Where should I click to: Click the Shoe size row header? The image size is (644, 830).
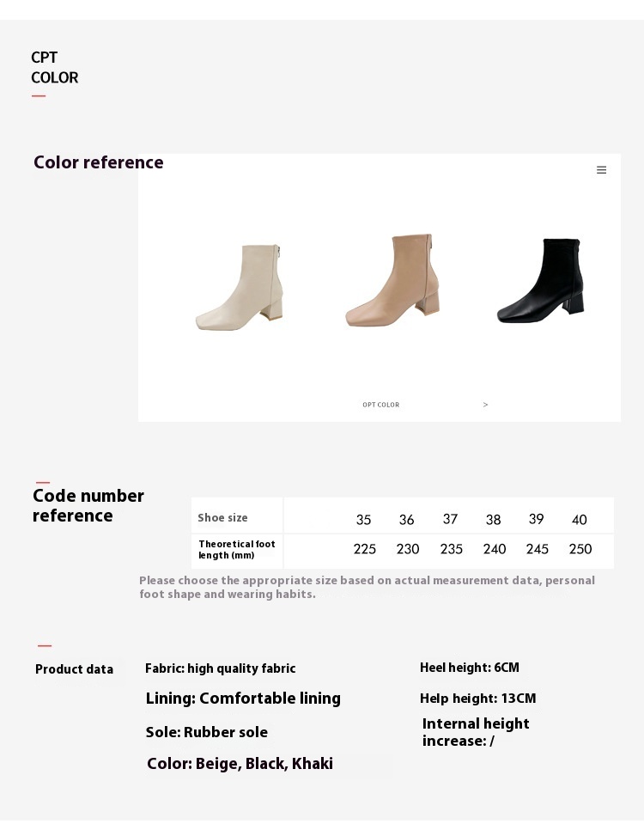(x=222, y=518)
